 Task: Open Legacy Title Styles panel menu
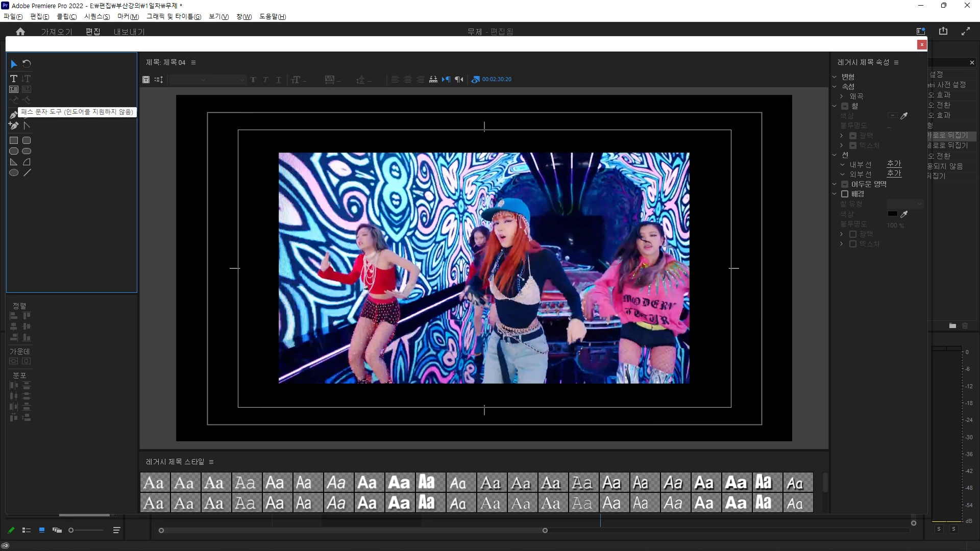(211, 462)
